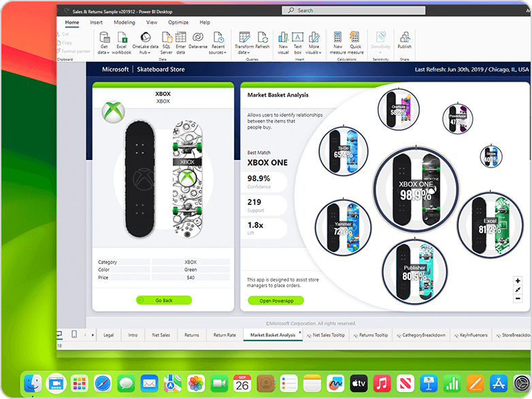532x399 pixels.
Task: Add a Text box
Action: click(298, 39)
